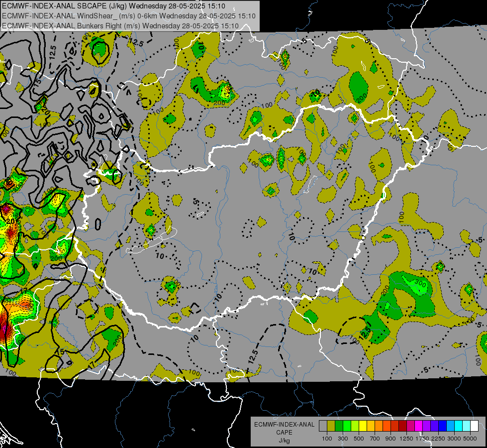Pick the pure blue legend swatch
This screenshot has height=448, width=487.
[x=443, y=426]
